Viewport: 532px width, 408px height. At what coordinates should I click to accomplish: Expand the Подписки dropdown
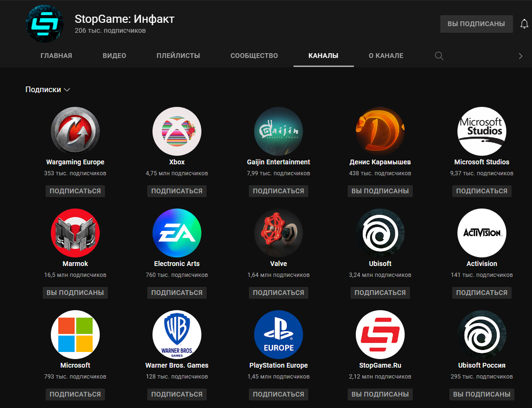click(x=48, y=90)
